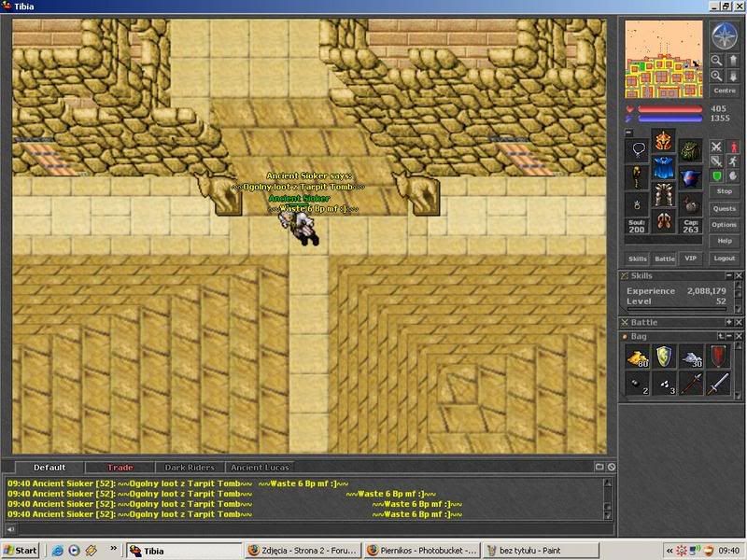Open the channel list icon
The height and width of the screenshot is (560, 747).
point(599,468)
